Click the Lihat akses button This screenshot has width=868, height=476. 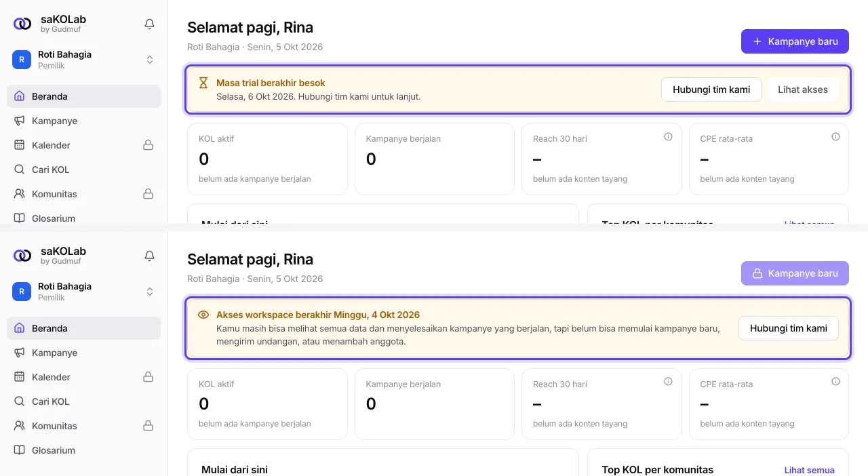[803, 90]
